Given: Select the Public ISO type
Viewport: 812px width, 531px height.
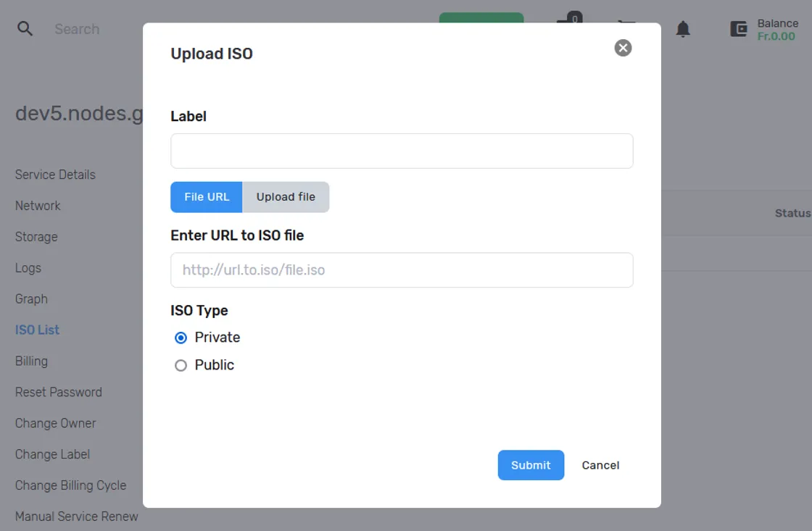Looking at the screenshot, I should coord(181,365).
